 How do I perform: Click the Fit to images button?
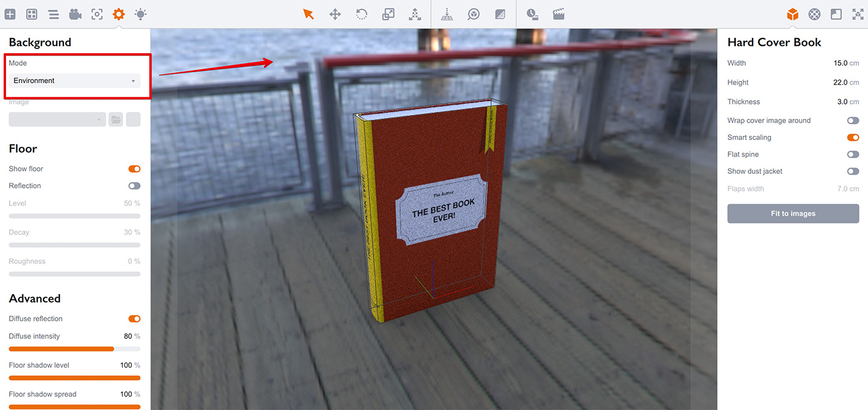point(792,214)
